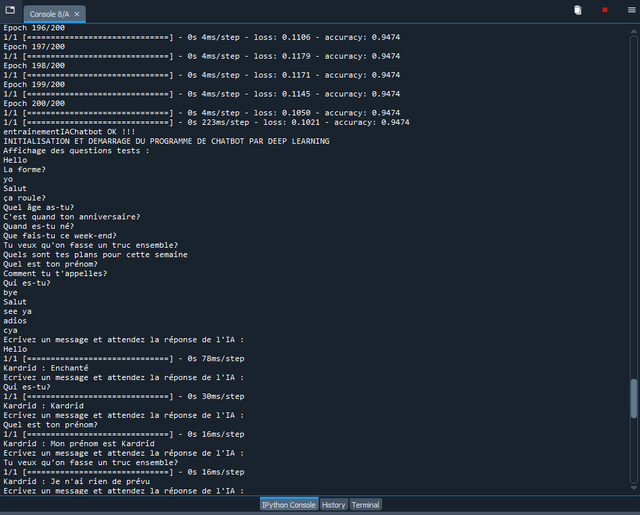640x515 pixels.
Task: Click the '0s 78ms/step' progress line
Action: (x=124, y=359)
